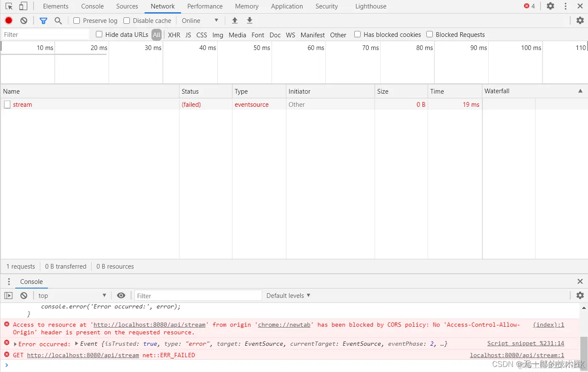Click the error count badge showing 4

tap(529, 6)
